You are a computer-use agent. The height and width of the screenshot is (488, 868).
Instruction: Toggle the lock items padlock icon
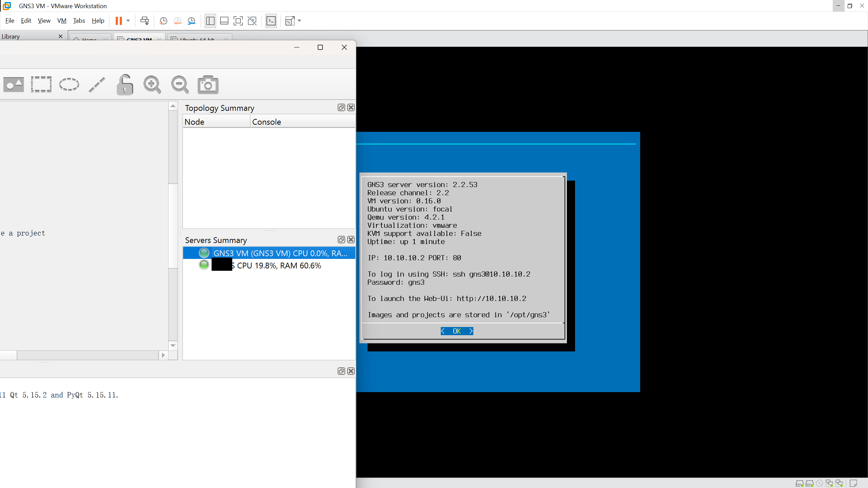tap(125, 84)
